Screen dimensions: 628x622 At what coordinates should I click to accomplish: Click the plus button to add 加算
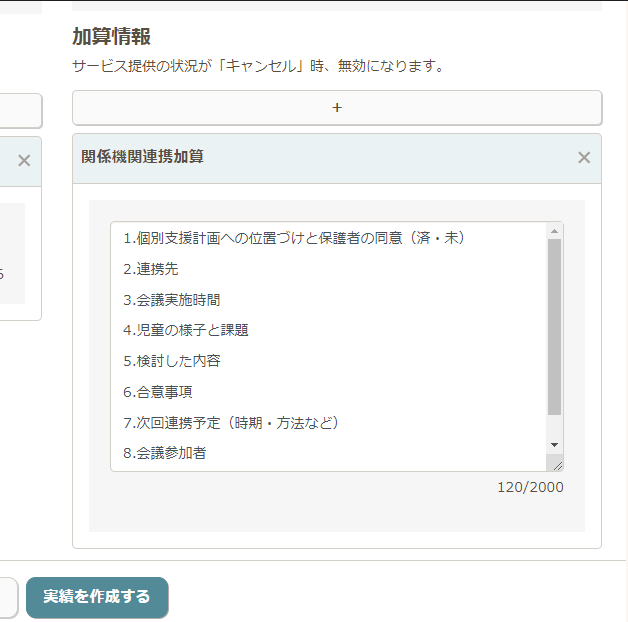[337, 108]
